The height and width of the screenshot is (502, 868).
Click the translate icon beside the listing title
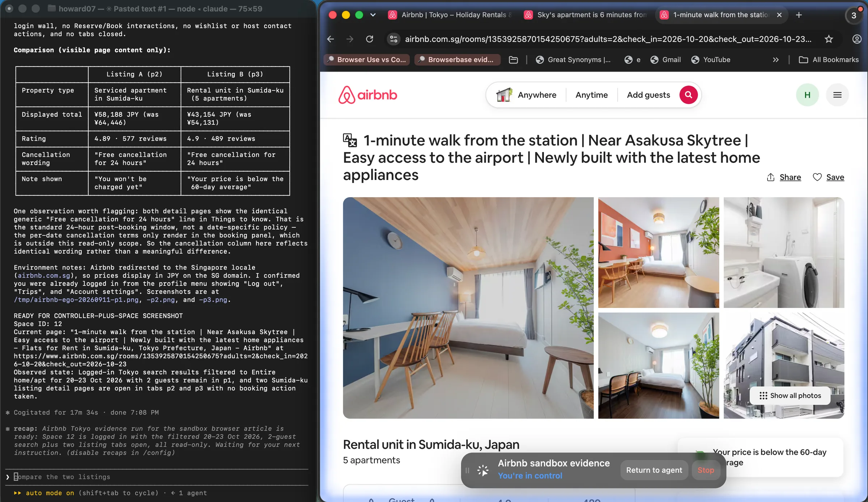tap(350, 140)
